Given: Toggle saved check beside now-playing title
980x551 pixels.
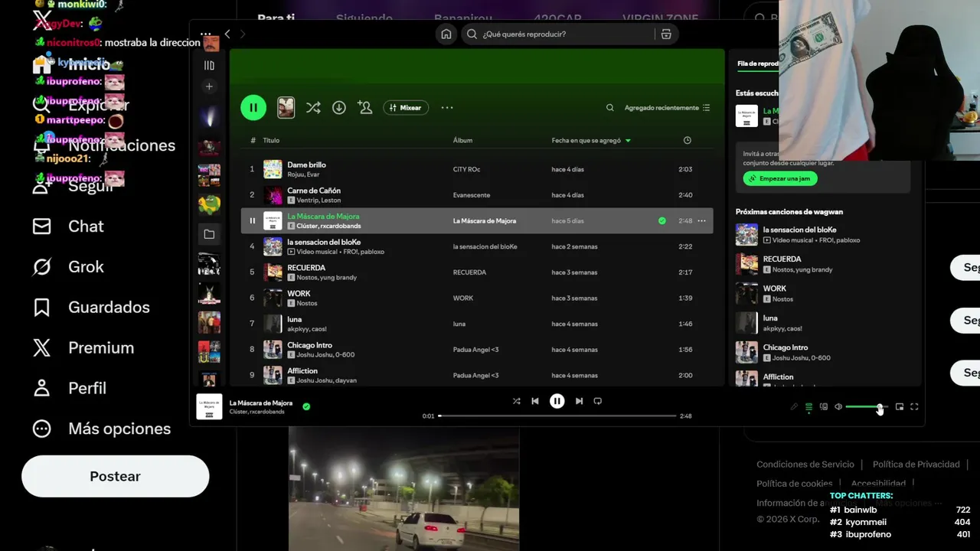Looking at the screenshot, I should pyautogui.click(x=306, y=406).
